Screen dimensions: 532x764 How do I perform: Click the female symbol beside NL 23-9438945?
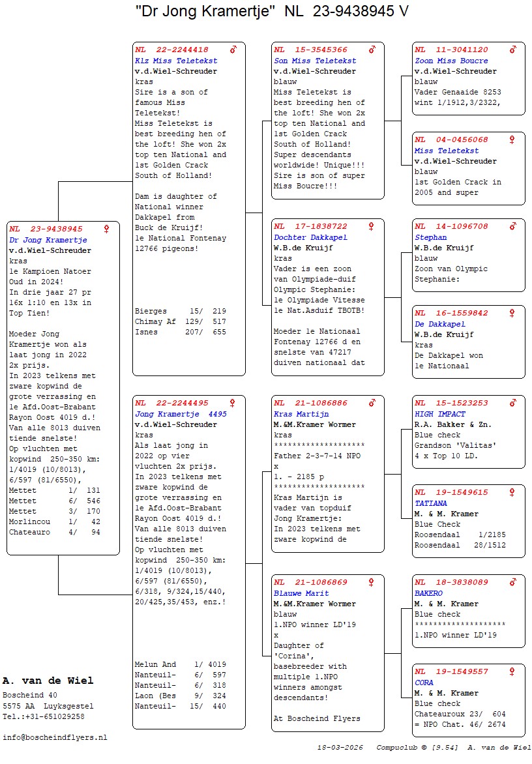tap(106, 229)
